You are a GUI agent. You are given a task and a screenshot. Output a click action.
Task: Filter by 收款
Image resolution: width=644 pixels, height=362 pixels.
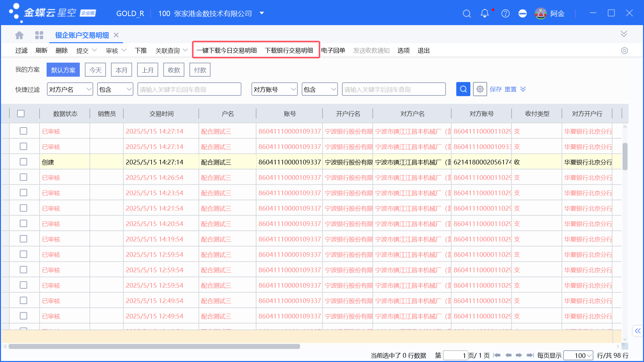pyautogui.click(x=174, y=70)
